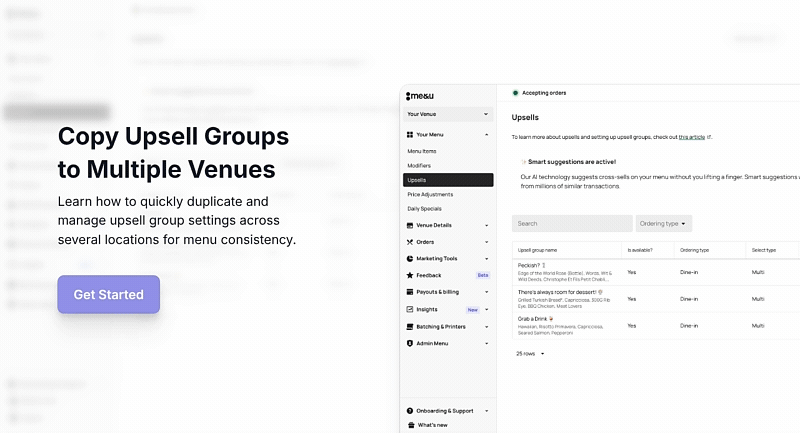Click the New badge beside Insights
This screenshot has width=800, height=433.
pyautogui.click(x=473, y=310)
